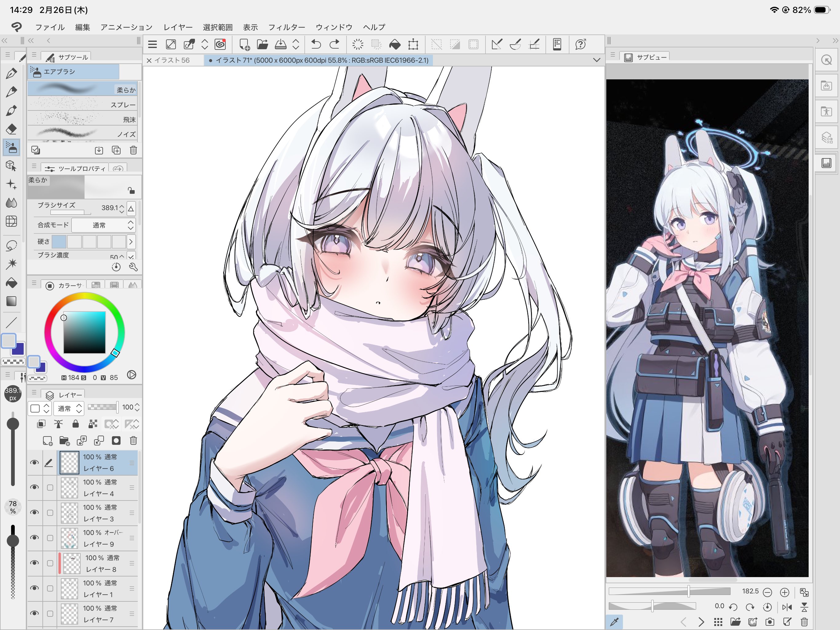840x630 pixels.
Task: Select the Fill bucket tool
Action: pyautogui.click(x=11, y=283)
